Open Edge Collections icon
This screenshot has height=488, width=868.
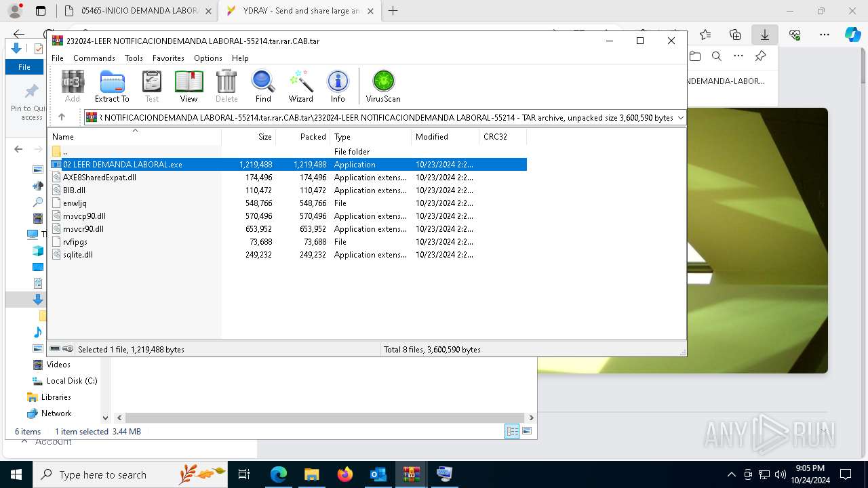735,35
